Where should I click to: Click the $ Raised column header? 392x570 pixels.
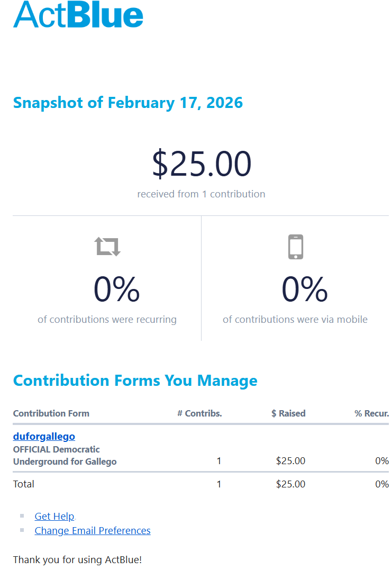[x=288, y=413]
